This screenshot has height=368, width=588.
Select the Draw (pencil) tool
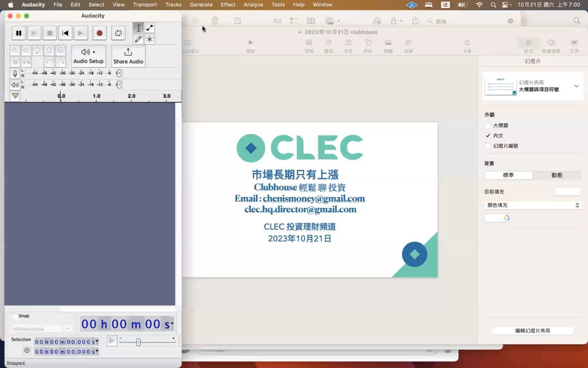coord(138,39)
